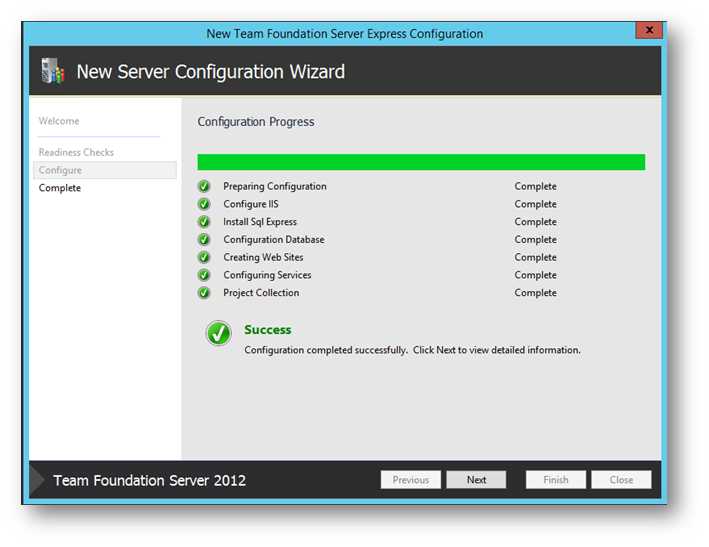Image resolution: width=709 pixels, height=547 pixels.
Task: Click Complete status for Creating Web Sites
Action: click(x=535, y=257)
